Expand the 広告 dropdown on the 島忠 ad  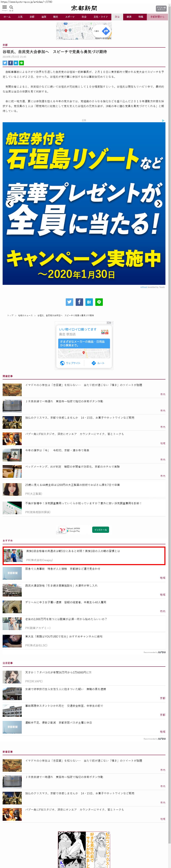point(110,323)
